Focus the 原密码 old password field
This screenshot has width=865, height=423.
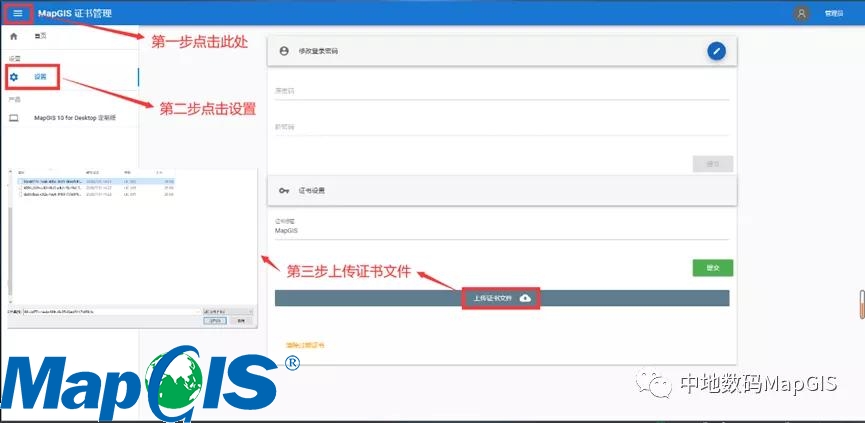[502, 91]
